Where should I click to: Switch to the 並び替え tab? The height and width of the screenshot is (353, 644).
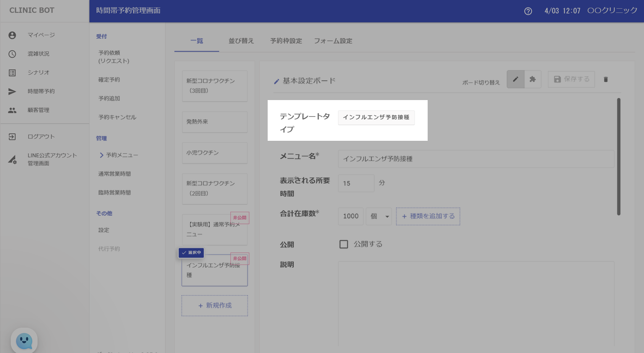click(x=241, y=41)
